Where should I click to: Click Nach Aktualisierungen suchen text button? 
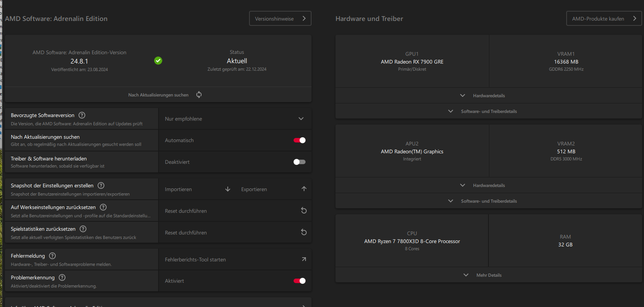pos(158,95)
